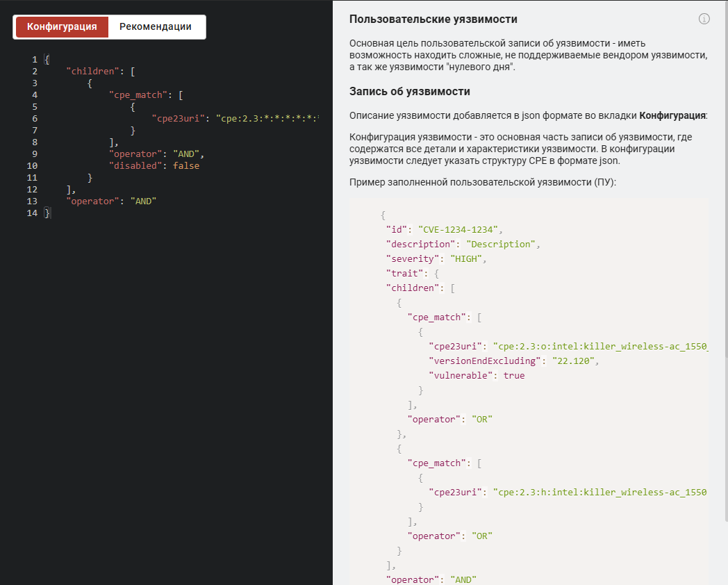Screen dimensions: 728x585
Task: Click the info icon beside the Пользовательские уязвимости heading
Action: click(704, 19)
